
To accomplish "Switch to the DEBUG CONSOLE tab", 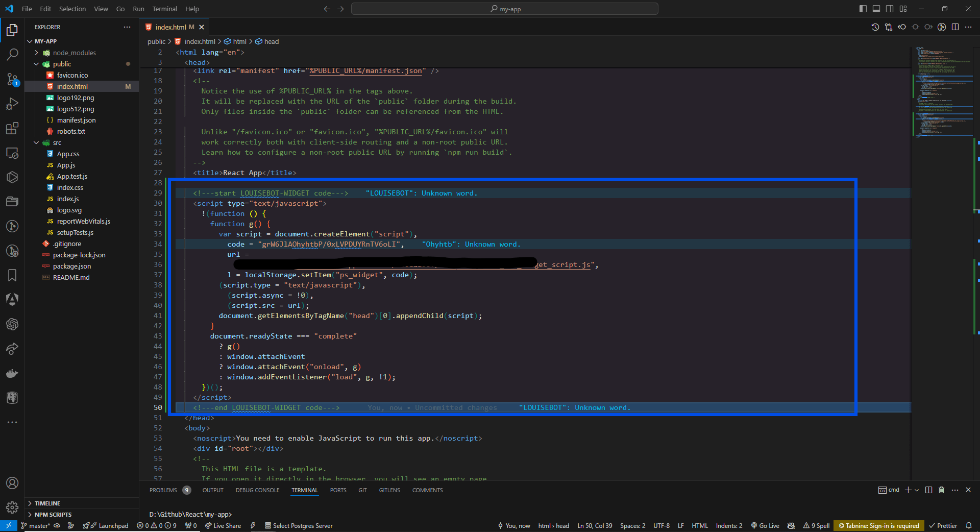I will 257,490.
